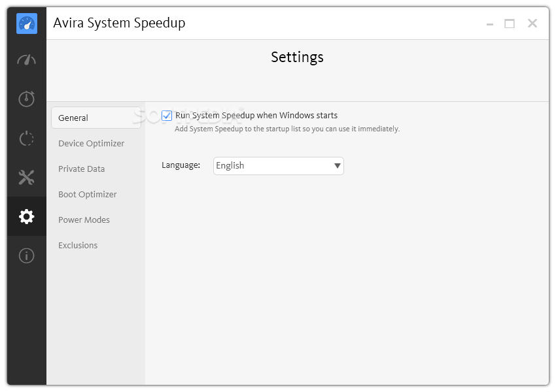Click the 'Add System Speedup to the startup list' description

287,129
